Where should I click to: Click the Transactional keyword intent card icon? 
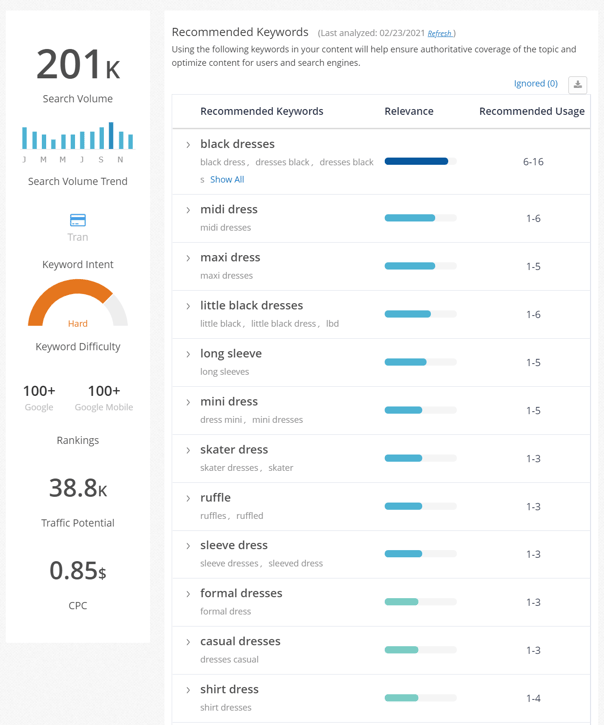click(78, 220)
